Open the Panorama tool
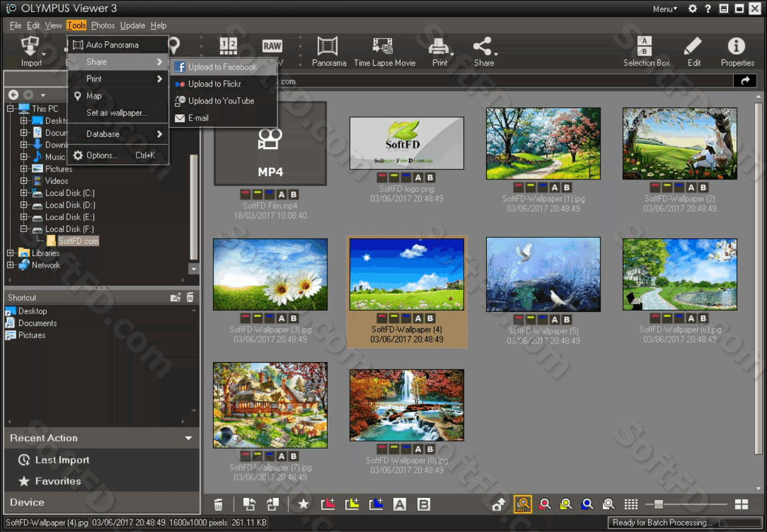The width and height of the screenshot is (767, 532). [x=328, y=52]
